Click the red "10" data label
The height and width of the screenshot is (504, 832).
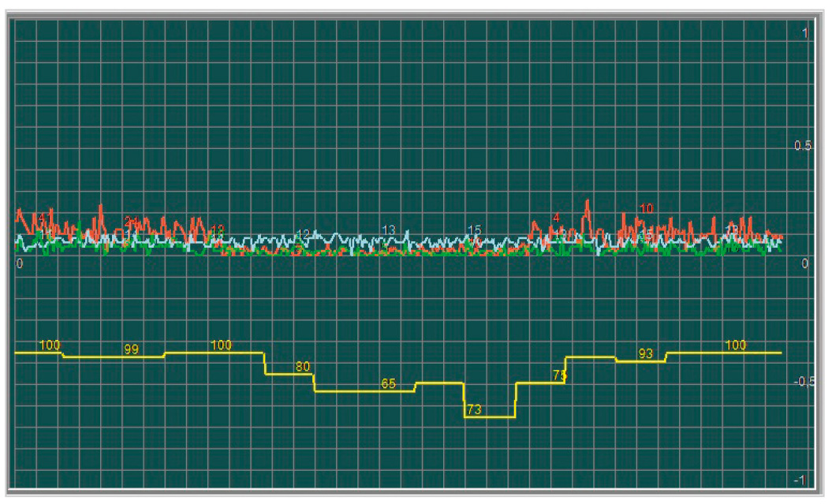coord(646,208)
